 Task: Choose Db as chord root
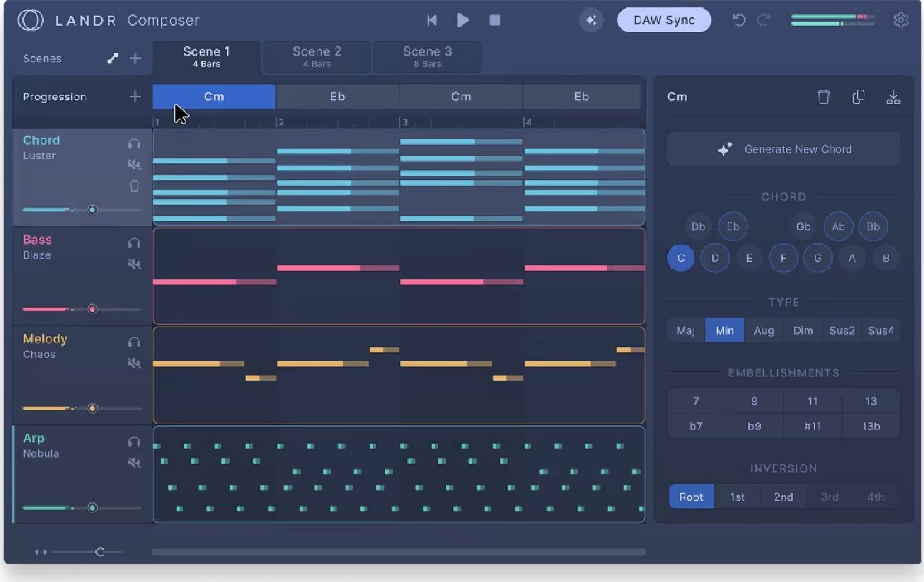click(x=699, y=226)
